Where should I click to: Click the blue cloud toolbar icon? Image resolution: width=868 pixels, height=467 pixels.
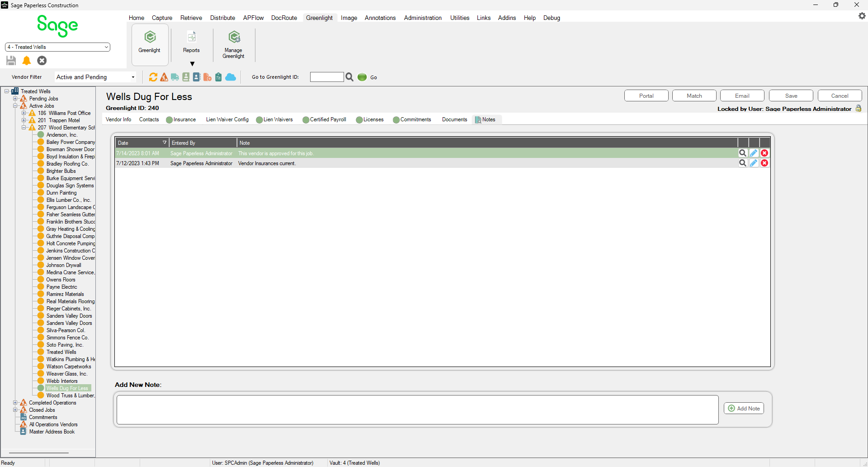click(231, 77)
